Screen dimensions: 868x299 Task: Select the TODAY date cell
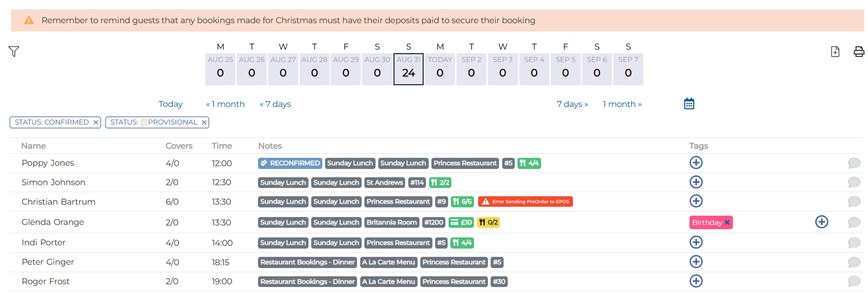pos(440,69)
